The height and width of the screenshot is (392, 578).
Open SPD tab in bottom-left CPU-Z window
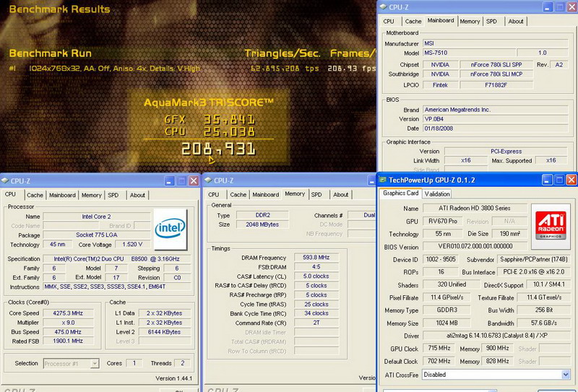(113, 195)
